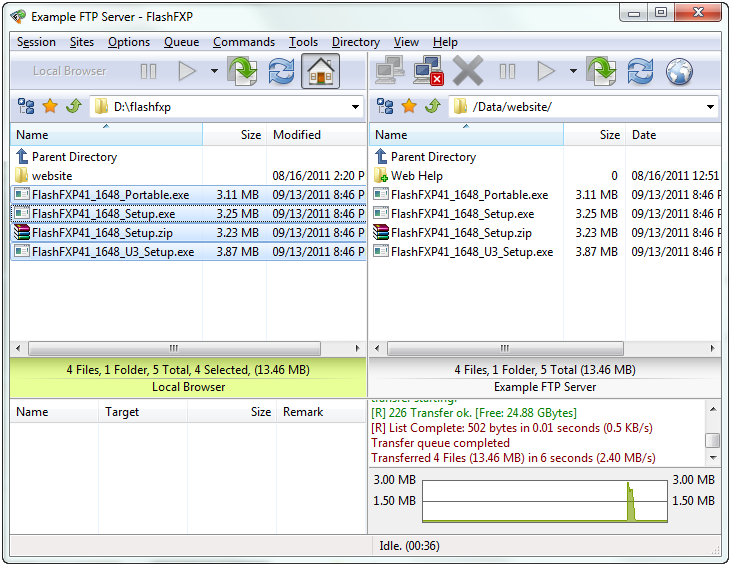Click the local folder tree icon
The width and height of the screenshot is (730, 565).
[x=26, y=107]
